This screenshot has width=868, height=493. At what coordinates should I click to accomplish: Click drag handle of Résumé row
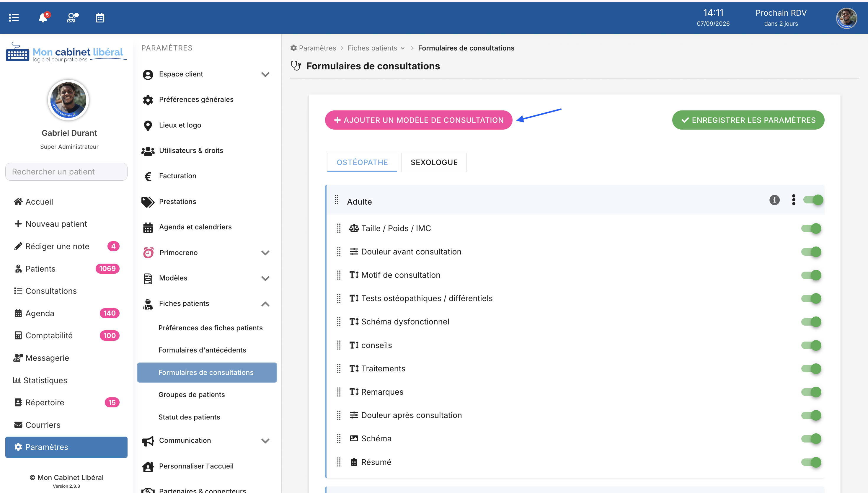[339, 462]
